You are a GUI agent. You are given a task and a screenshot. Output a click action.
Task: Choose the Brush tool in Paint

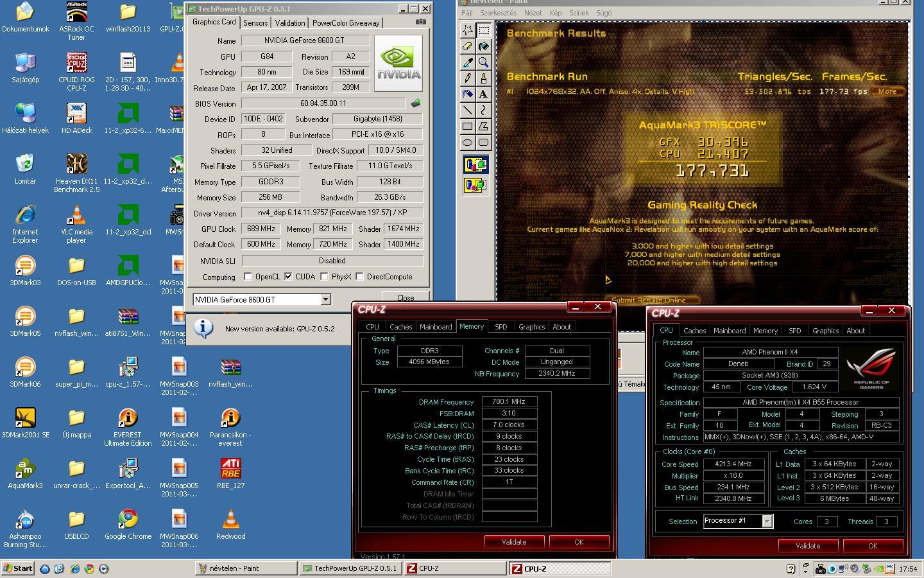[483, 78]
